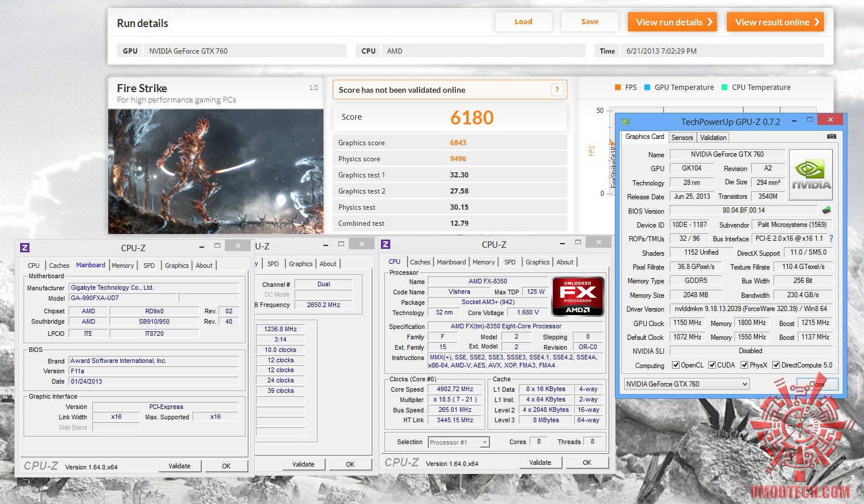Click the Close button in GPU-Z

click(x=817, y=384)
